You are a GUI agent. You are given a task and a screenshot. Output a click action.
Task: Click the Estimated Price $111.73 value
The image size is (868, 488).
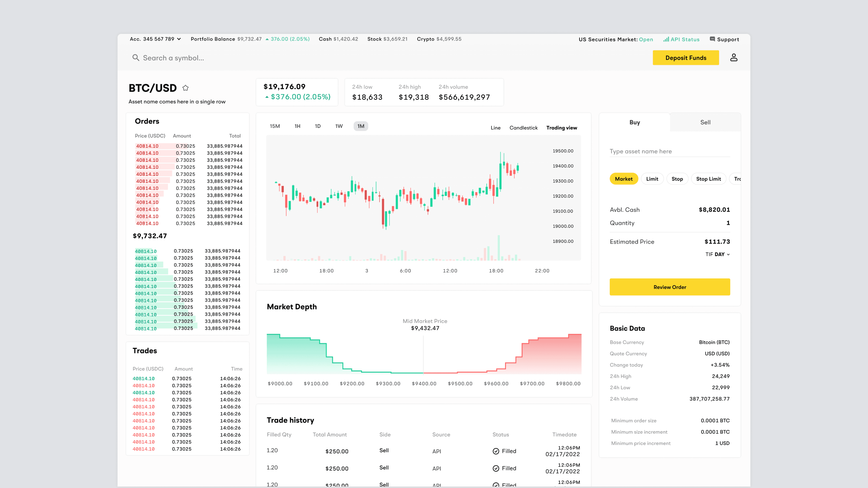[717, 242]
